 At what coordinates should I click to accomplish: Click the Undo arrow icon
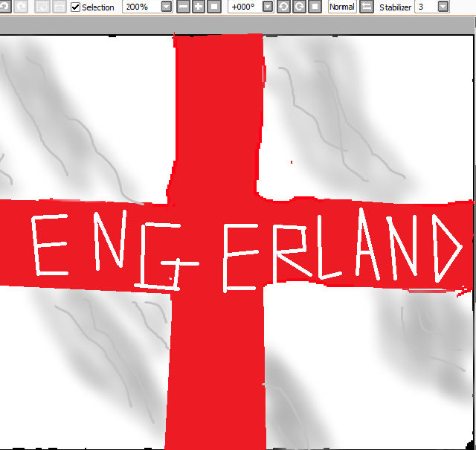(x=5, y=6)
